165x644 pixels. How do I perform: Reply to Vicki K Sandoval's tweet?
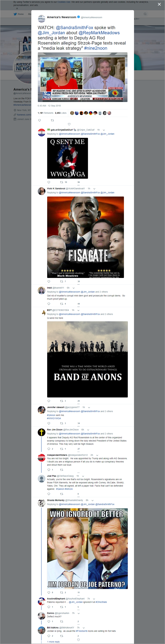click(49, 281)
